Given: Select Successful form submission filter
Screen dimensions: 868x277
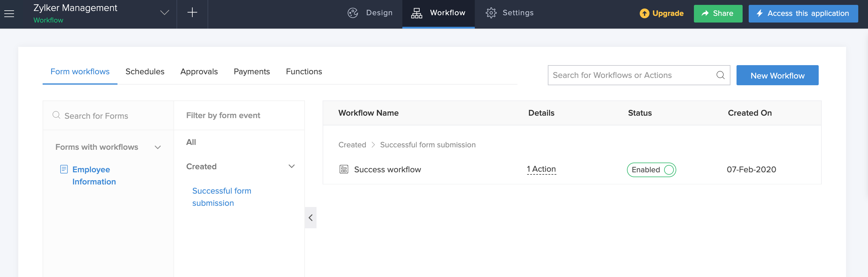Looking at the screenshot, I should 221,197.
